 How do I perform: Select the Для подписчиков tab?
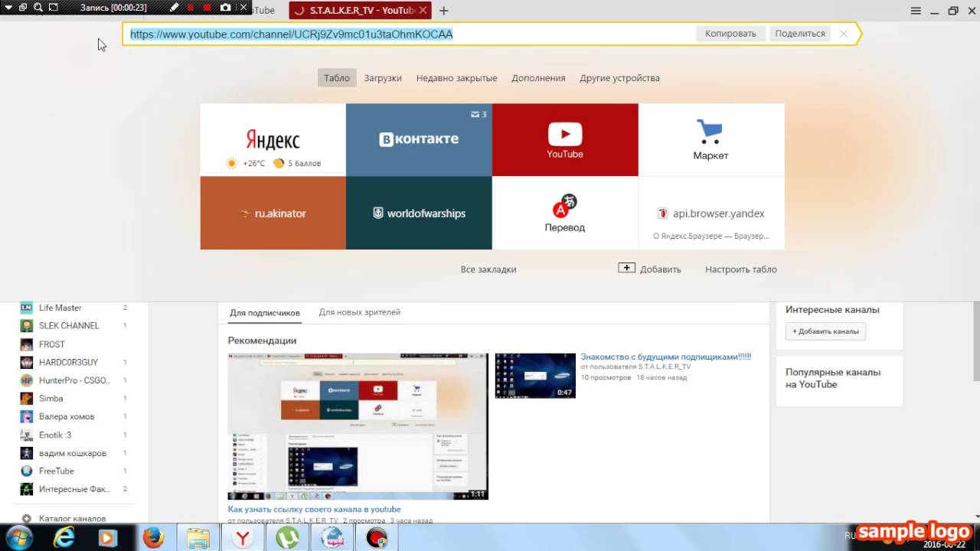pos(265,312)
